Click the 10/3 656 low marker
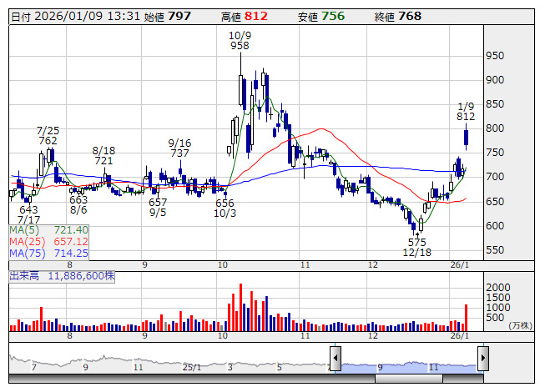Screen dimensions: 545x392 tap(225, 209)
